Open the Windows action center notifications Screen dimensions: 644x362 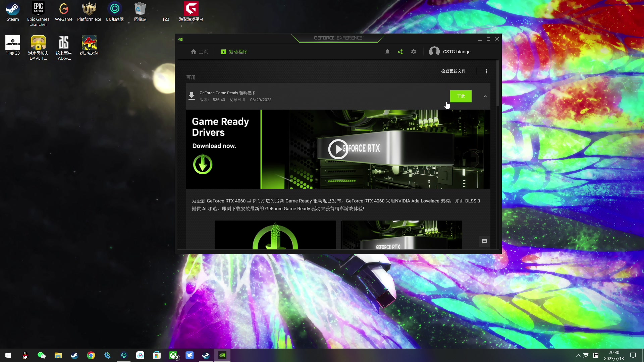pyautogui.click(x=633, y=355)
